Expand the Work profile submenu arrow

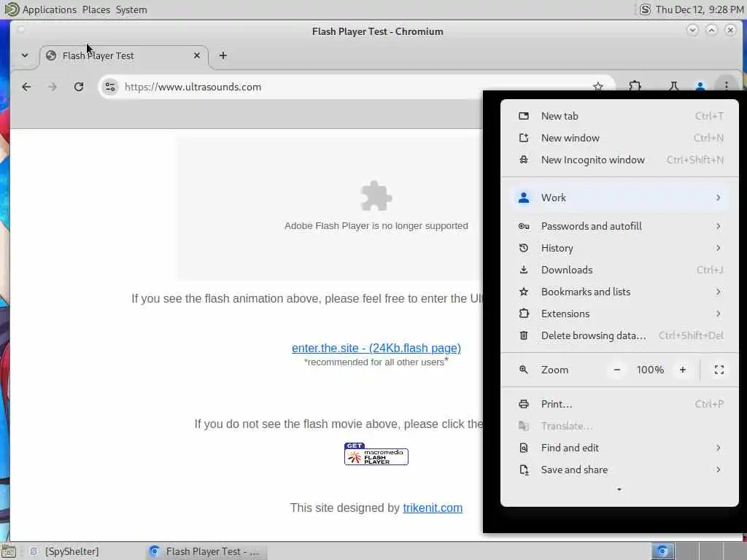coord(718,198)
